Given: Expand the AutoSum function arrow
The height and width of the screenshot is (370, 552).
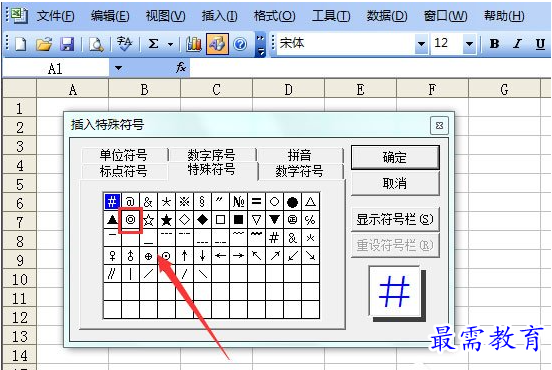Looking at the screenshot, I should [x=170, y=44].
